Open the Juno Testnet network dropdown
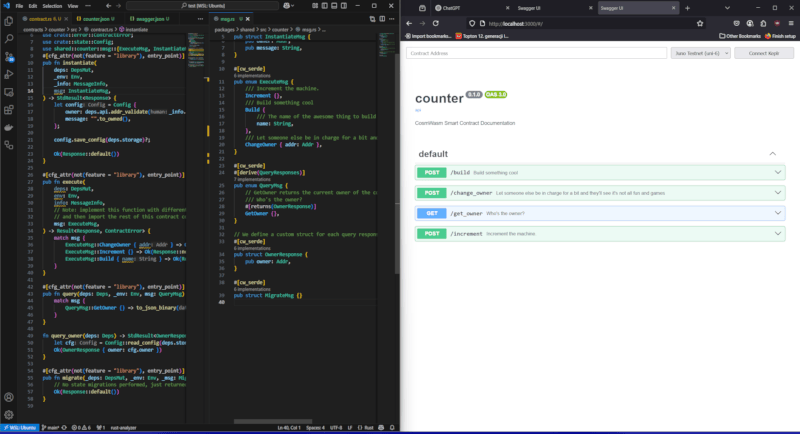 coord(700,53)
